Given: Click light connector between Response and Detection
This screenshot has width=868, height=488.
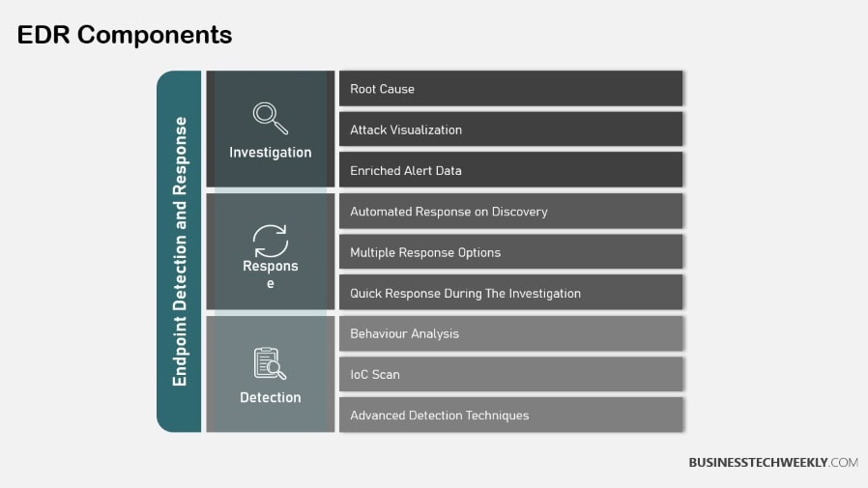Looking at the screenshot, I should pyautogui.click(x=270, y=313).
